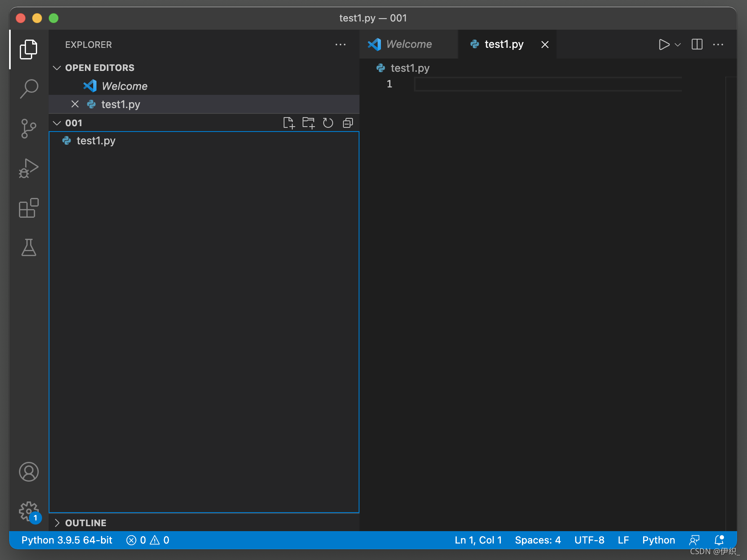Switch to the Welcome tab
The width and height of the screenshot is (747, 560).
click(409, 44)
